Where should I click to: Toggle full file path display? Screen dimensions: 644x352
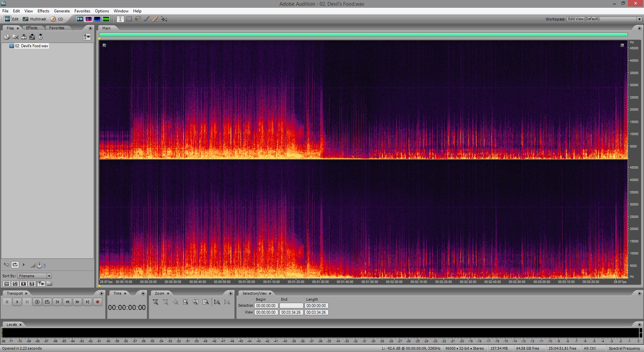point(49,284)
